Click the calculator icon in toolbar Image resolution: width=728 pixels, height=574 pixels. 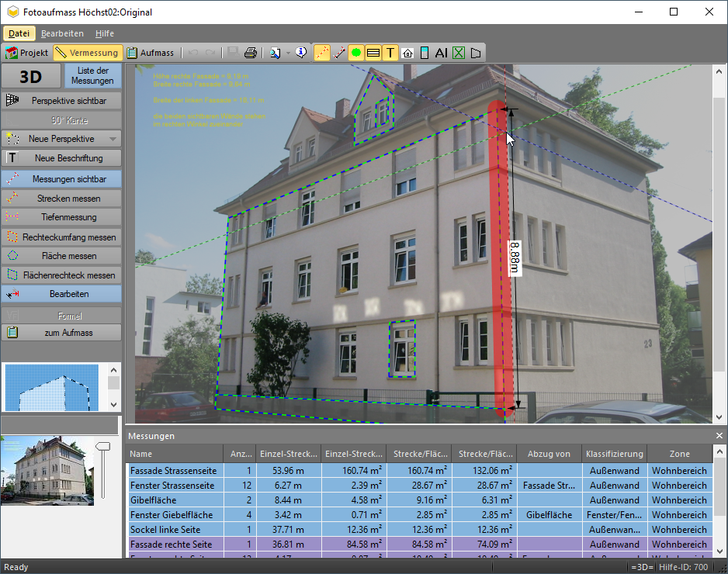coord(424,53)
